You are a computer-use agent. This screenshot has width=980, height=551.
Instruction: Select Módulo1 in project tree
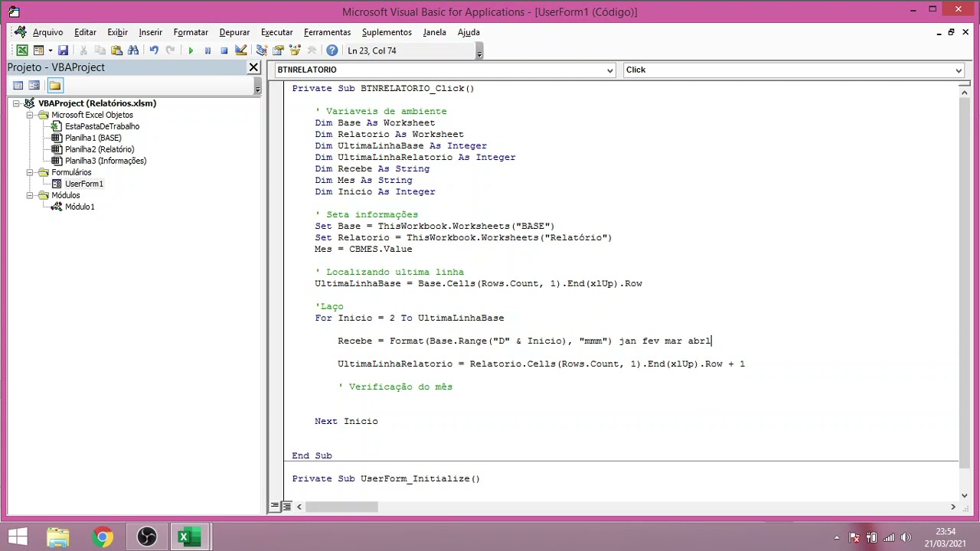click(80, 207)
